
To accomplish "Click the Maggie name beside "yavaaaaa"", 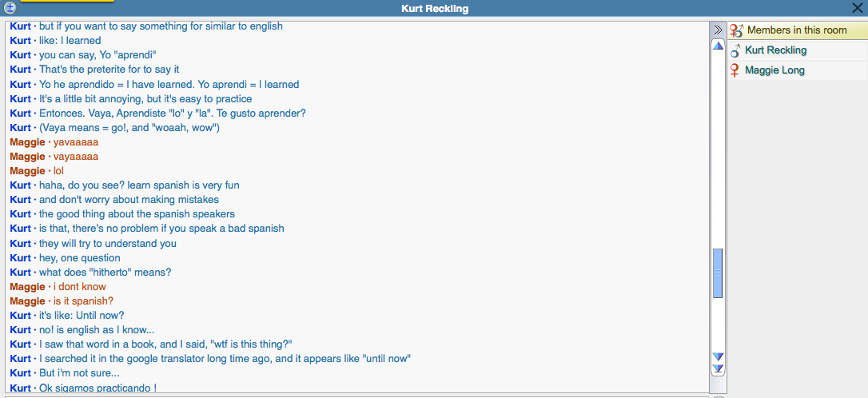I will click(x=27, y=142).
